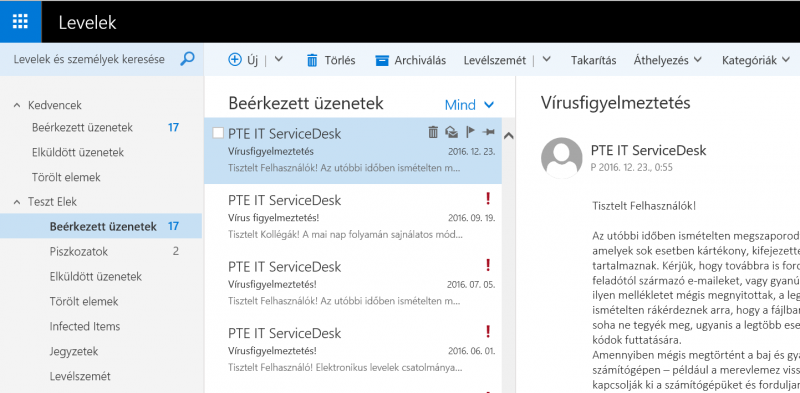Viewport: 800px width, 393px height.
Task: Click the Takarítás button
Action: (593, 60)
